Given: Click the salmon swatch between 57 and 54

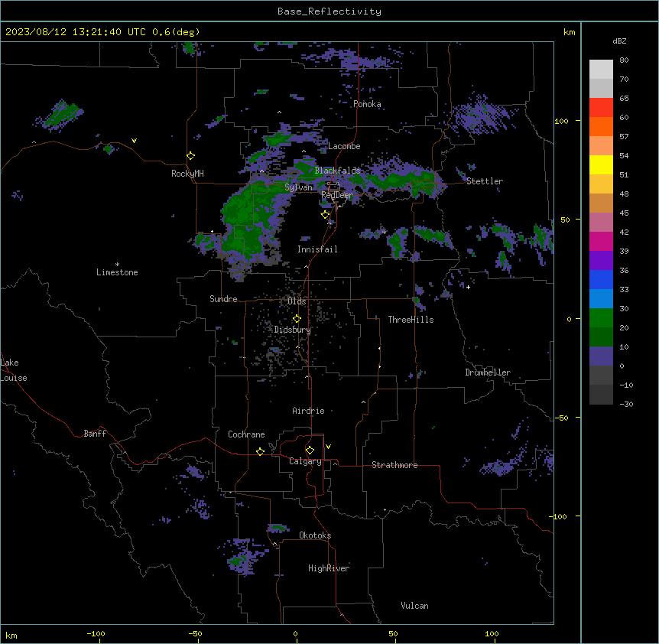Looking at the screenshot, I should (601, 146).
